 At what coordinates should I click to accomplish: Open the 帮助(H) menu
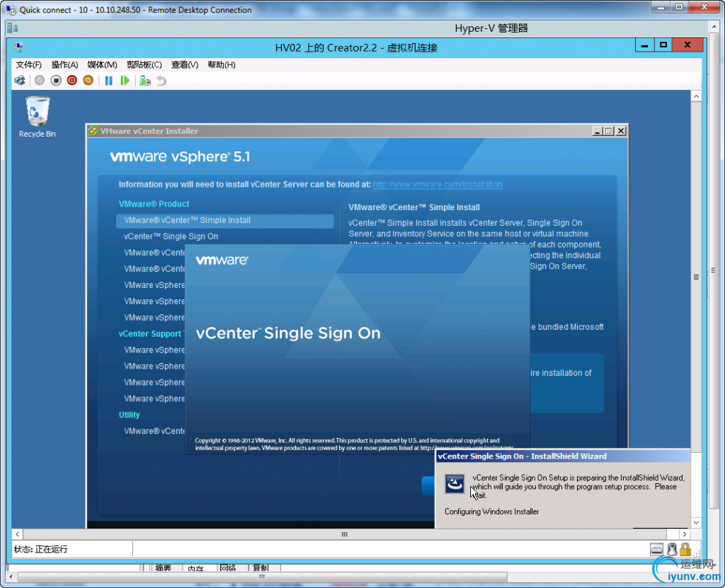[x=222, y=64]
